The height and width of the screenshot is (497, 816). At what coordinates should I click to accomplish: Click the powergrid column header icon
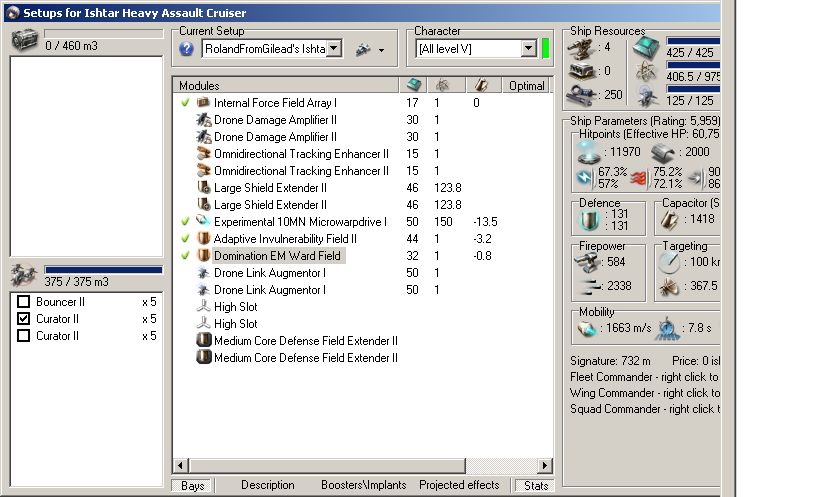tap(442, 85)
